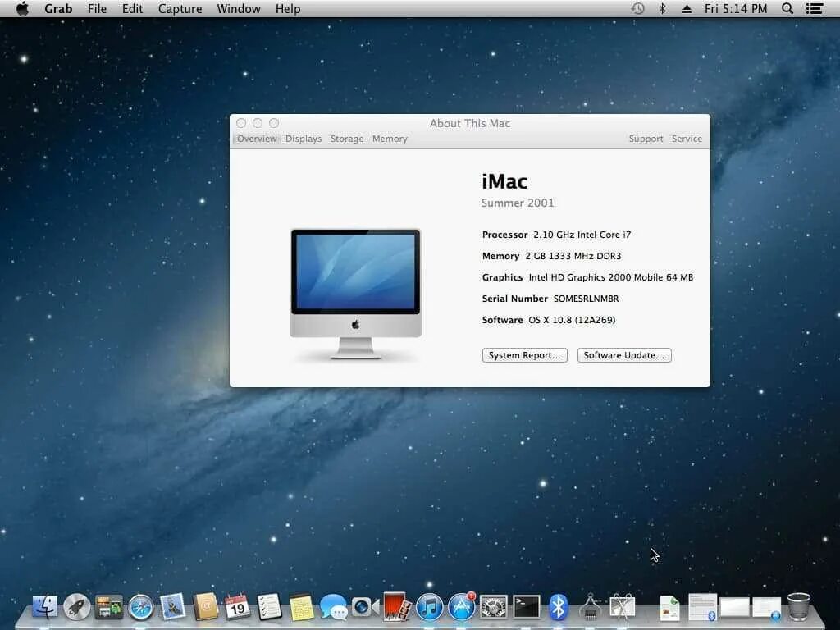Open System Information chip icon in Dock

[590, 608]
